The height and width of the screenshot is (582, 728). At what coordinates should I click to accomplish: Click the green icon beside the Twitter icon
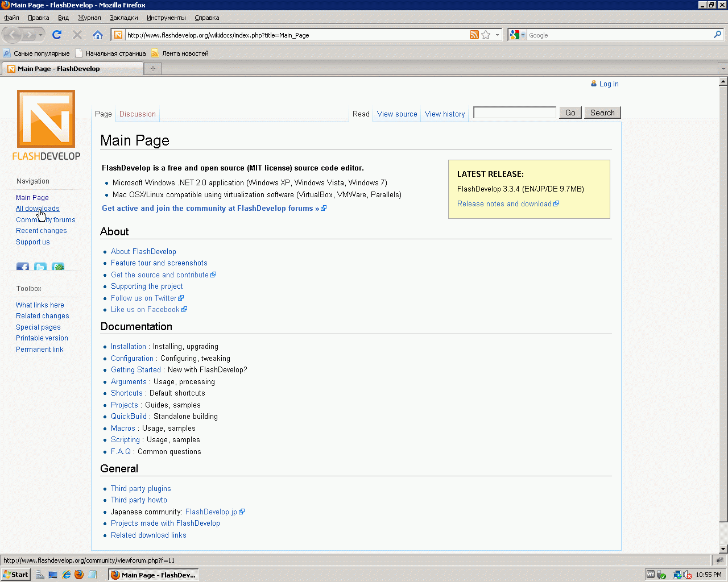58,267
